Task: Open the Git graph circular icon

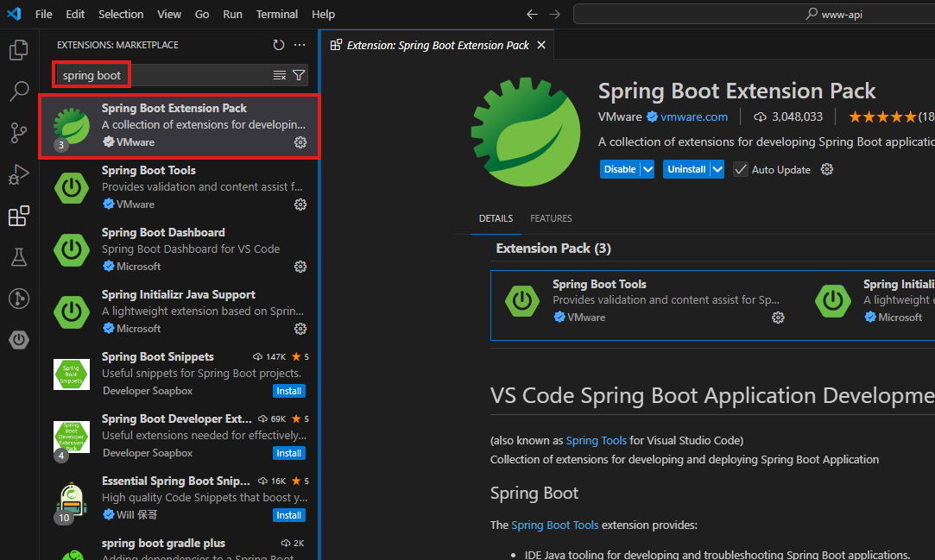Action: (x=18, y=299)
